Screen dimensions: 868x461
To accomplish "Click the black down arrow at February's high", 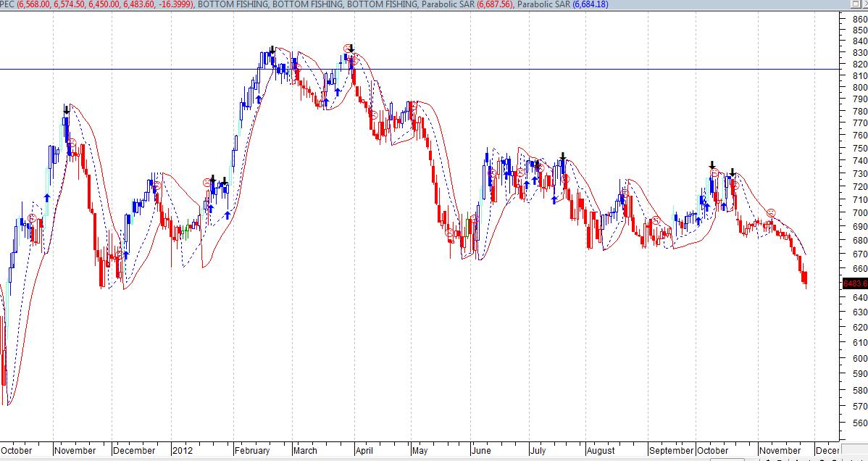I will tap(272, 50).
